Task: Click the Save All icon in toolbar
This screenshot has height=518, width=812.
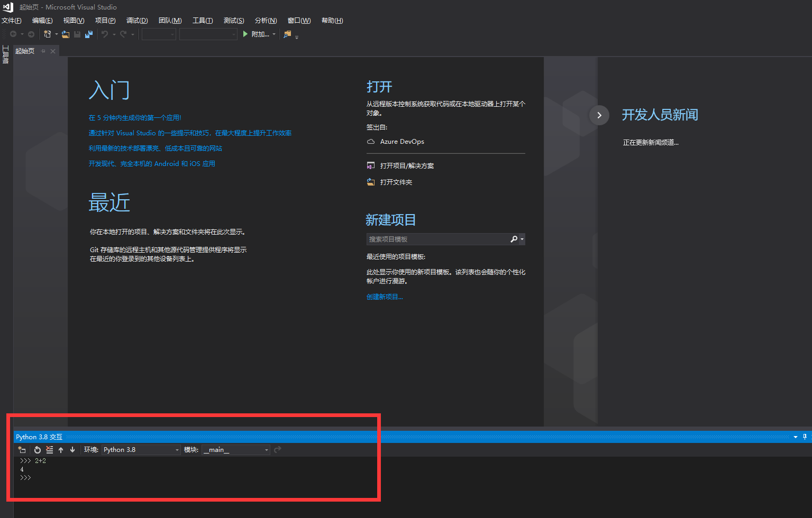Action: pos(89,34)
